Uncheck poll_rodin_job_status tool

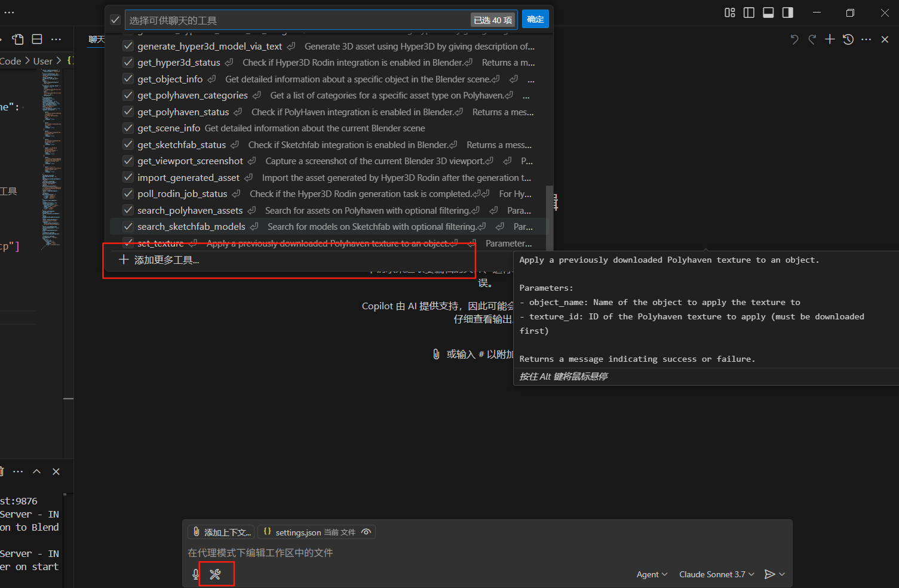point(128,193)
